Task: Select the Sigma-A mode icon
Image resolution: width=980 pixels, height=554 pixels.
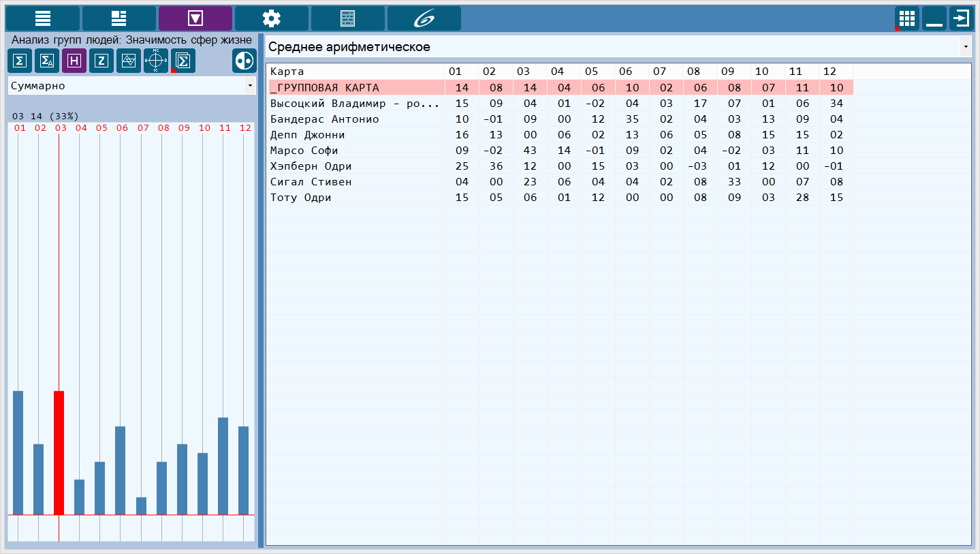Action: [x=47, y=61]
